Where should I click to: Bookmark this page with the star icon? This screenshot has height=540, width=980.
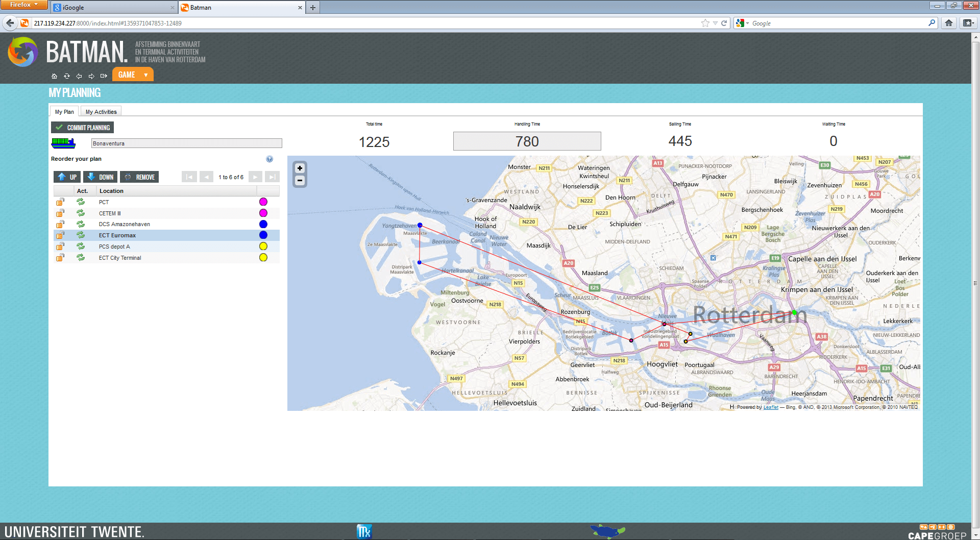[x=705, y=23]
